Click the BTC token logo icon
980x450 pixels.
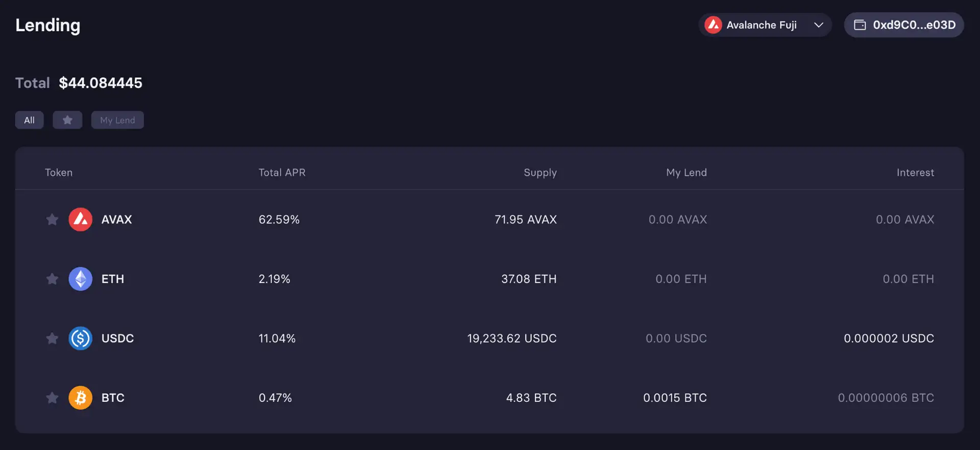tap(80, 397)
